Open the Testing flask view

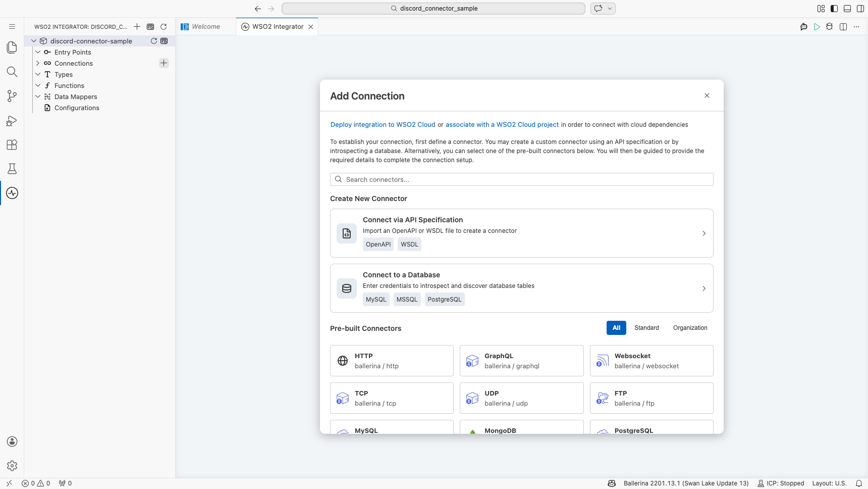click(12, 169)
